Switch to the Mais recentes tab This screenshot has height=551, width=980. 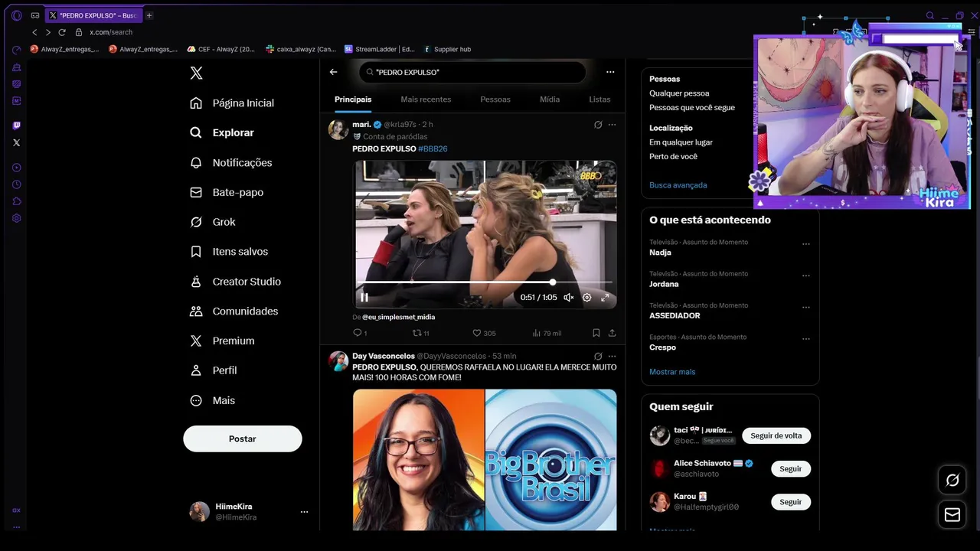[x=426, y=99]
